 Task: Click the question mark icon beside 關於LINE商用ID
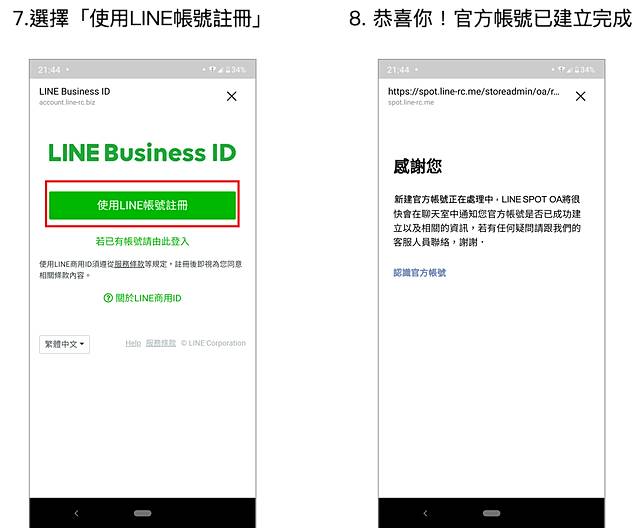[108, 298]
